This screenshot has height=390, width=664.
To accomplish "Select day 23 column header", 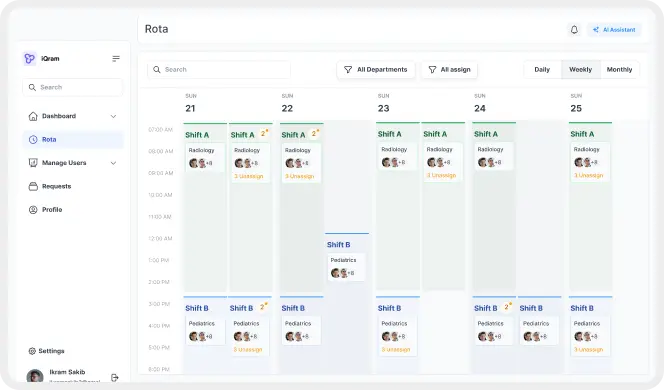I will 384,103.
